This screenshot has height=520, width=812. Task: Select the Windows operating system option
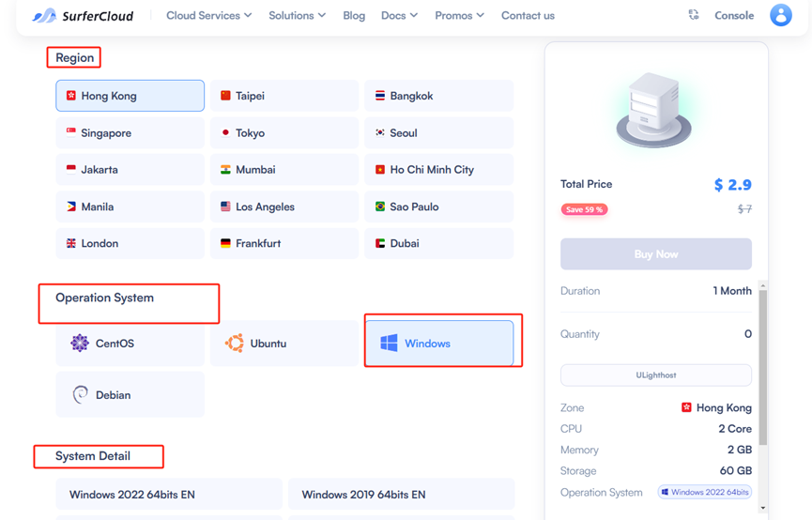(x=439, y=344)
